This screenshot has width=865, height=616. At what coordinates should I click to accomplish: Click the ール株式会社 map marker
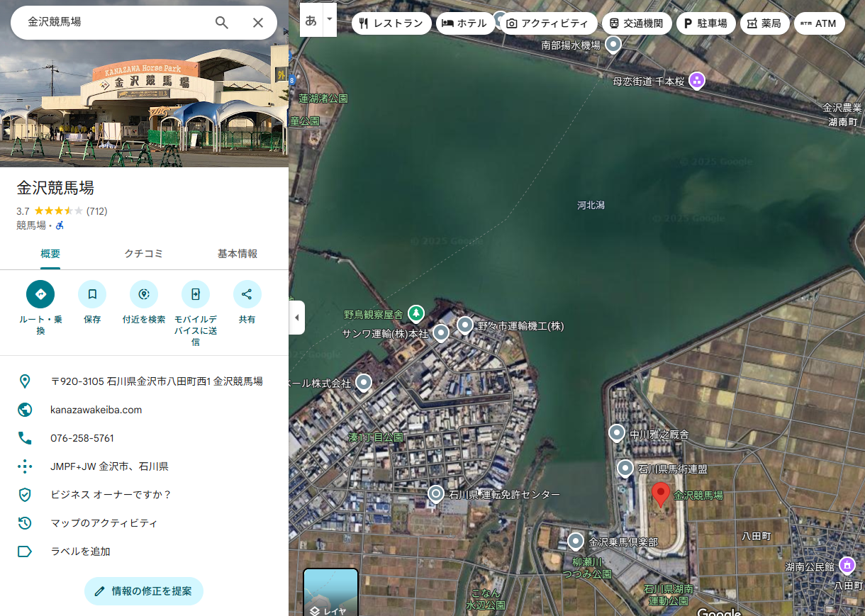pos(364,383)
